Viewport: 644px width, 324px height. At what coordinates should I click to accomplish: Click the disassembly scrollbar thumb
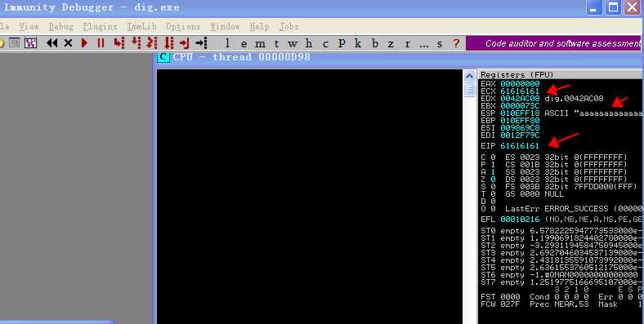469,90
